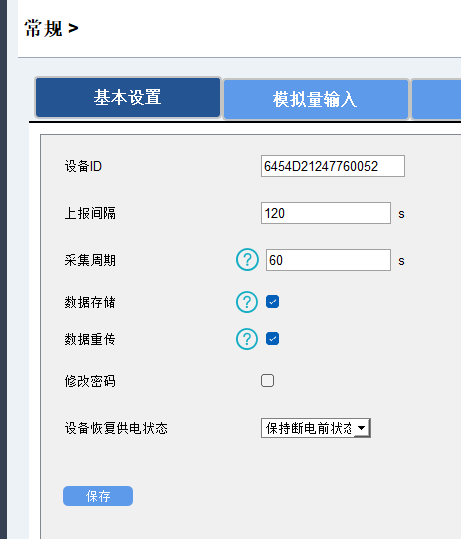
Task: Open the 模拟量输入 tab
Action: (316, 99)
